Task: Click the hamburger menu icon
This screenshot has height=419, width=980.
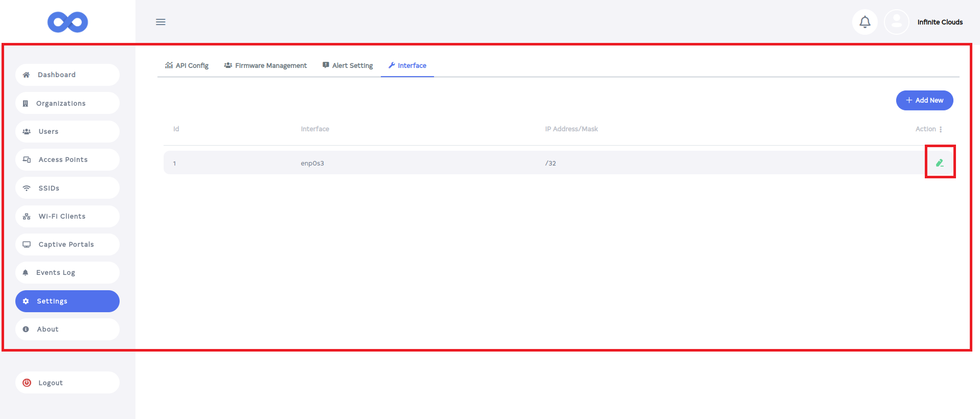Action: (x=161, y=22)
